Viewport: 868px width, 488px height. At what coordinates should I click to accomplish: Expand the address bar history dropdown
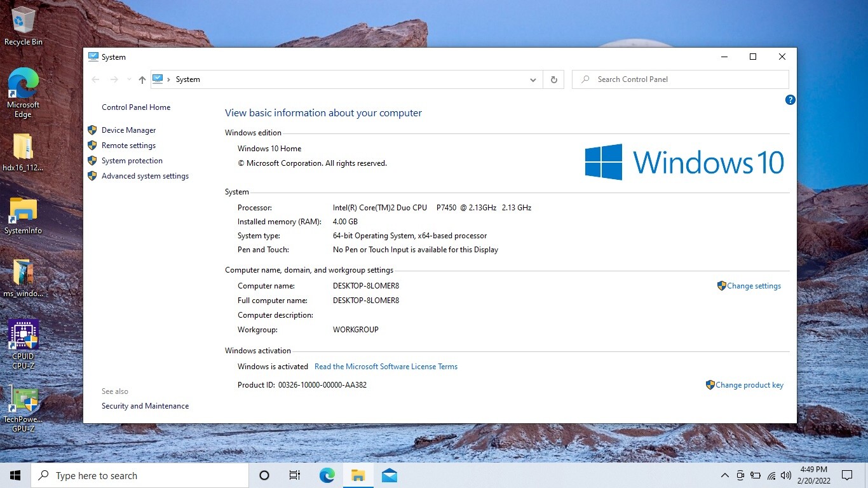point(532,79)
